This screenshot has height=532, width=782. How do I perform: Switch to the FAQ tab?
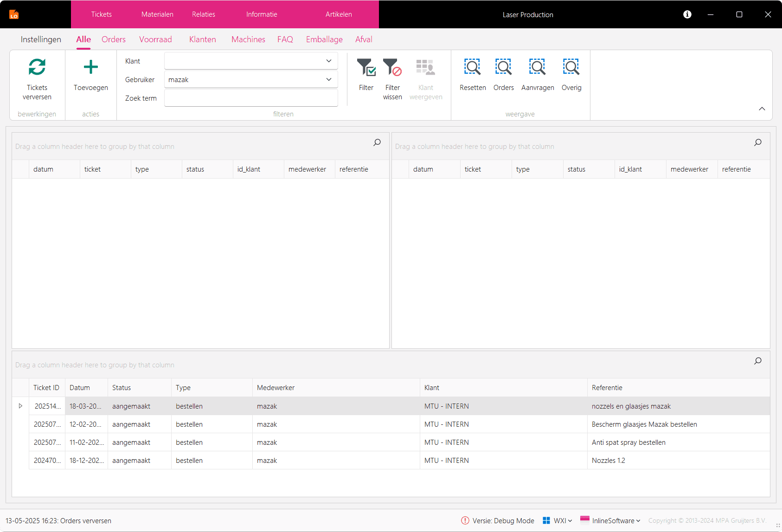click(x=285, y=39)
